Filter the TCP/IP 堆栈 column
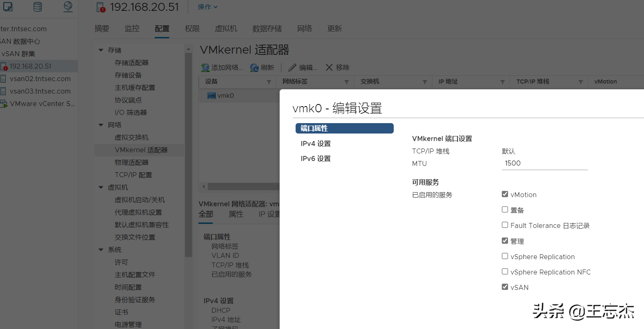Screen dimensions: 644x329 click(x=581, y=82)
